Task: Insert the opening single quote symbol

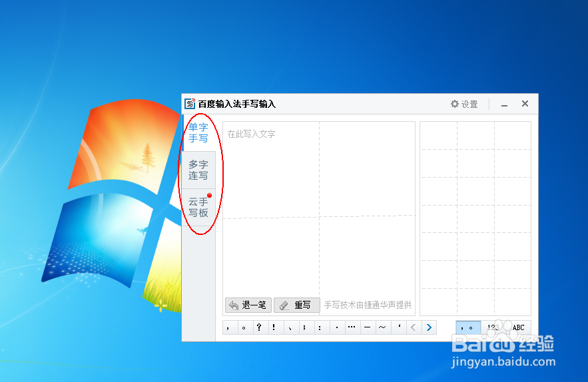Action: 399,327
